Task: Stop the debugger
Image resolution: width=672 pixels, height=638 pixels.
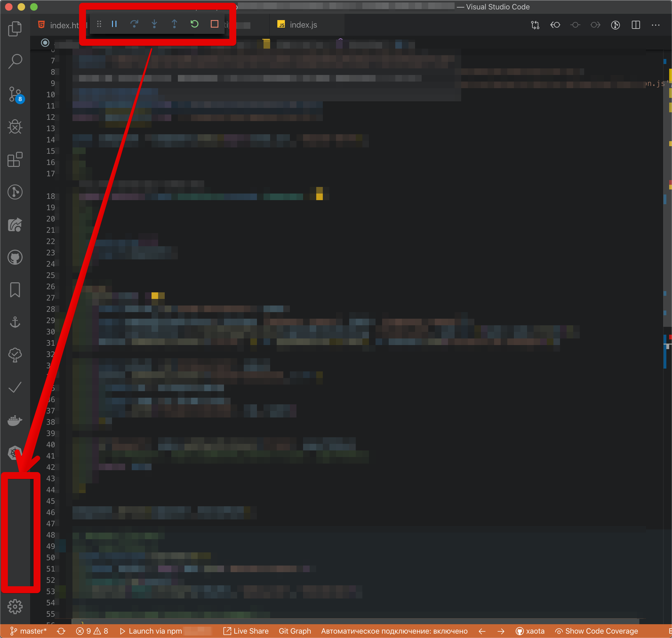Action: (x=214, y=24)
